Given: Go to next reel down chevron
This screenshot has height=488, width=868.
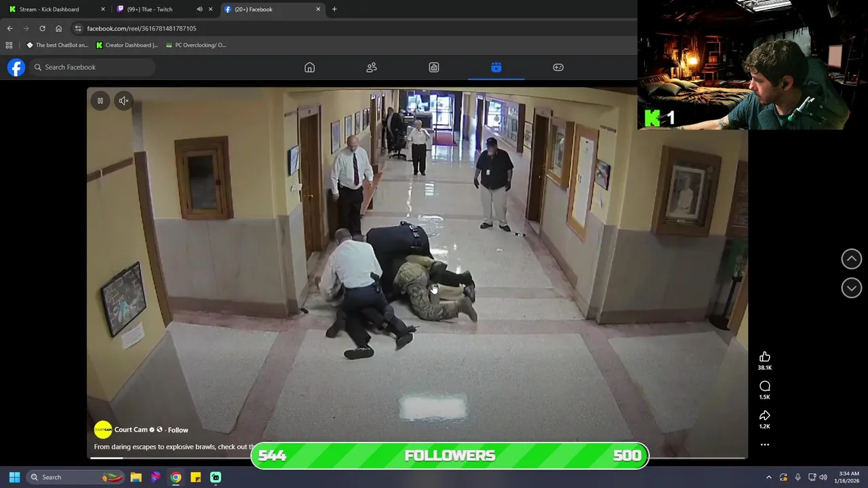Looking at the screenshot, I should point(852,288).
